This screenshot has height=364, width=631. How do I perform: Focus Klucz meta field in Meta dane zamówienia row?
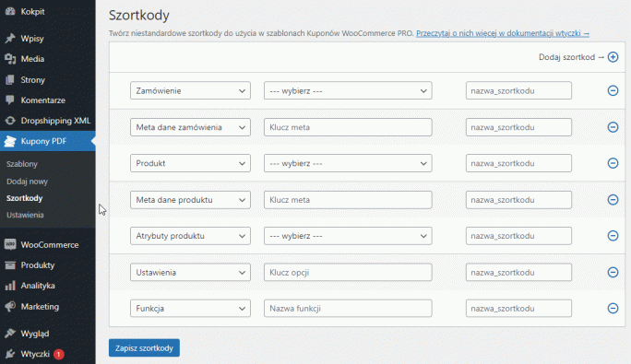348,127
